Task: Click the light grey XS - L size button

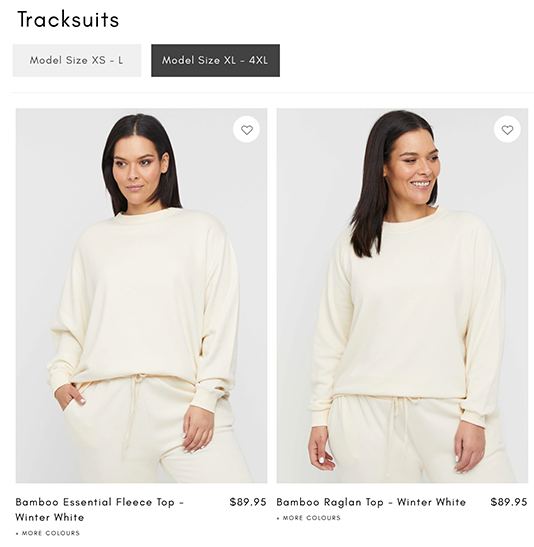Action: tap(77, 60)
